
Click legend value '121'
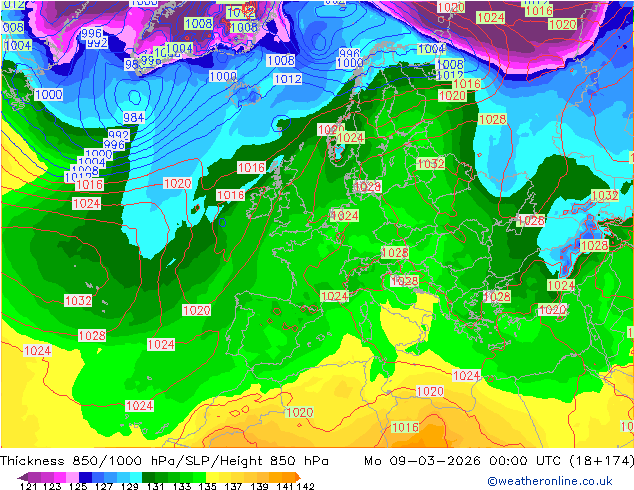(29, 486)
